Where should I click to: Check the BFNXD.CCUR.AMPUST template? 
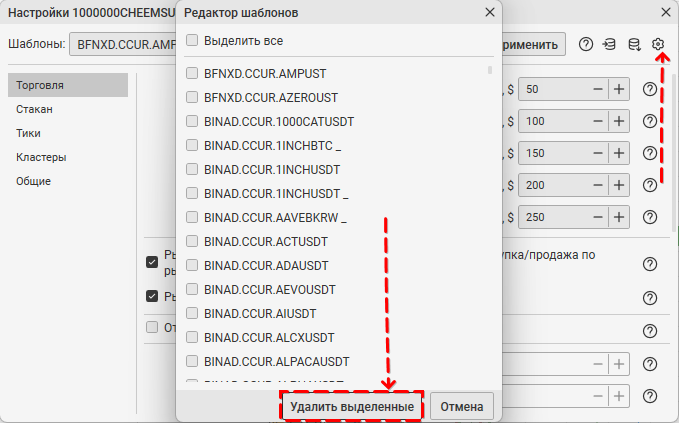192,73
